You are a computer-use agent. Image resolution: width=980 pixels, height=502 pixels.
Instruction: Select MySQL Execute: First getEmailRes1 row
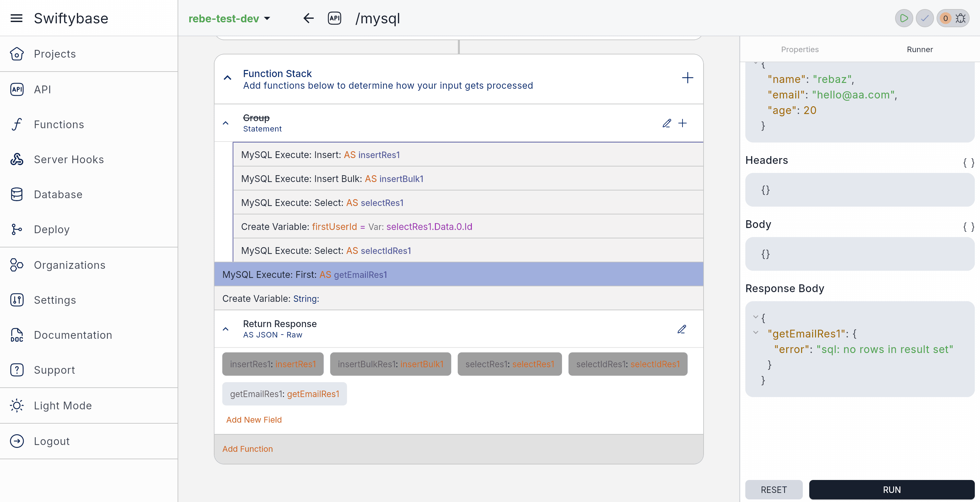click(459, 274)
